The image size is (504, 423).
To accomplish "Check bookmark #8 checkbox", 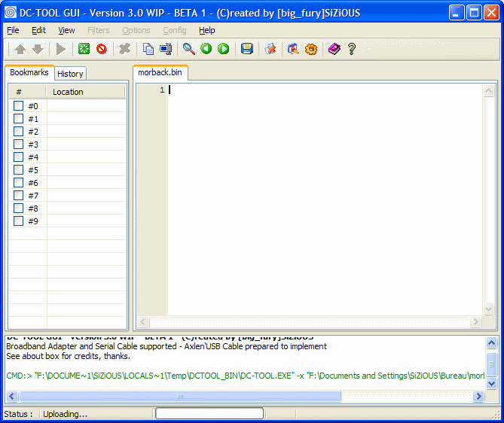I will [x=18, y=208].
